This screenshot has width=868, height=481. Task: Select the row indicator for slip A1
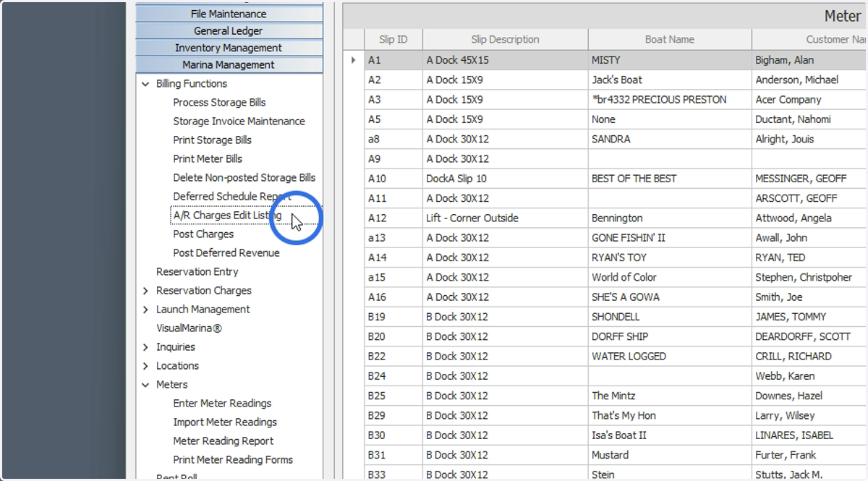point(354,60)
